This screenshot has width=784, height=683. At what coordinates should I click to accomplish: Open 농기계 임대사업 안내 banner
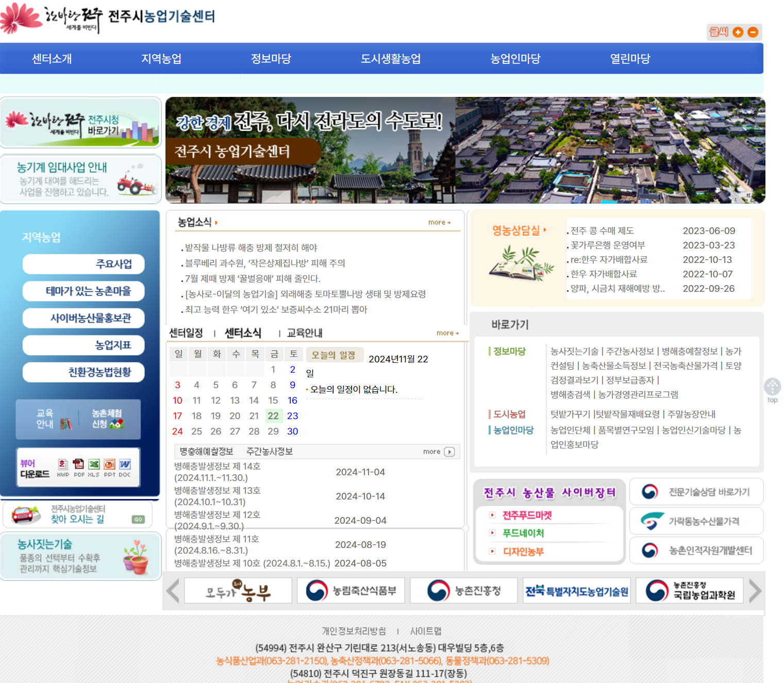click(81, 179)
